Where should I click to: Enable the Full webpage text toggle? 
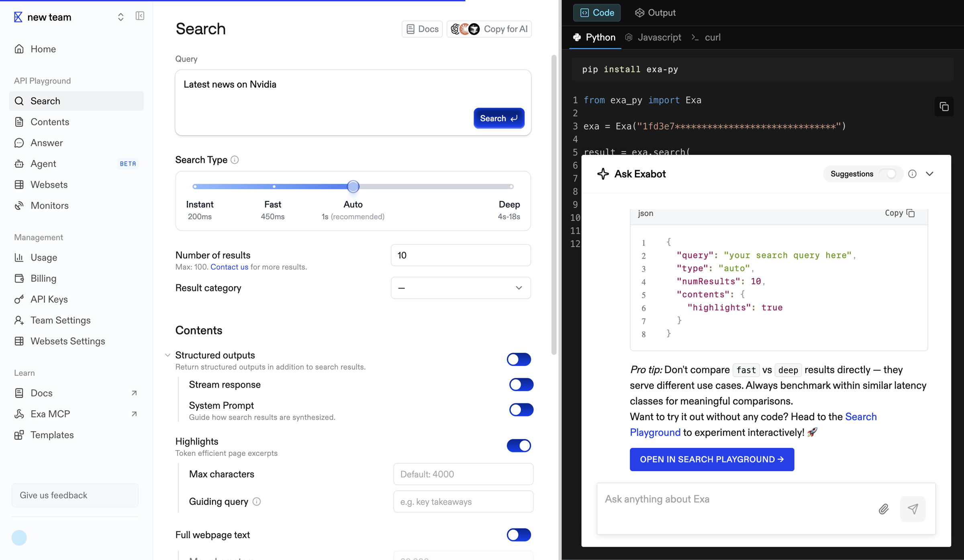[x=519, y=535]
